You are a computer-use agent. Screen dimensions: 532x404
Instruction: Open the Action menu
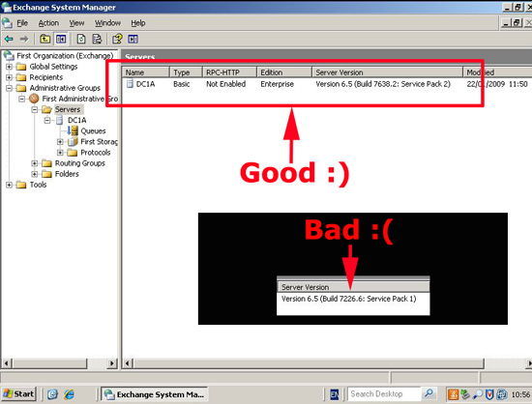click(48, 23)
